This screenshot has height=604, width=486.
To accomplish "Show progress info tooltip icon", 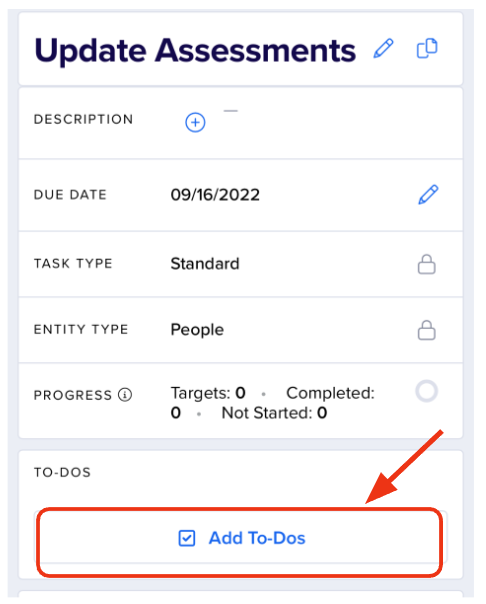I will pos(125,395).
